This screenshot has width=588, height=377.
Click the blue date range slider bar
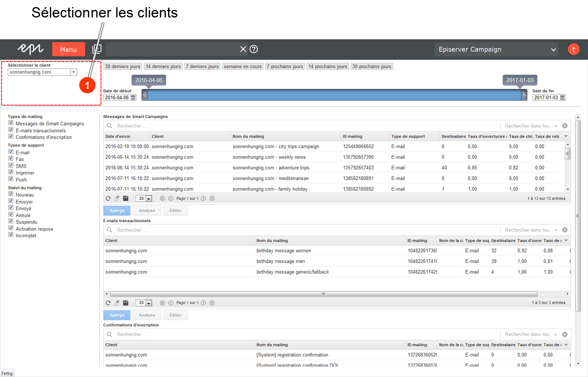[x=335, y=95]
